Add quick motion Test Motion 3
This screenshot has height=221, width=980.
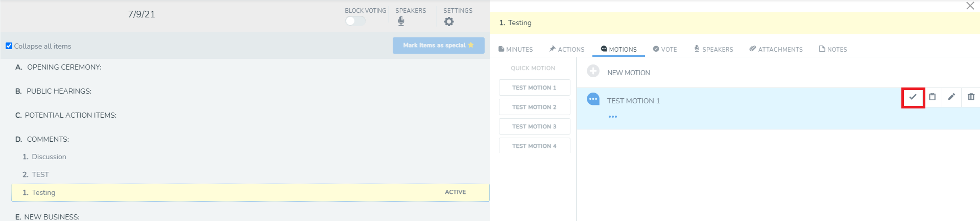[534, 126]
